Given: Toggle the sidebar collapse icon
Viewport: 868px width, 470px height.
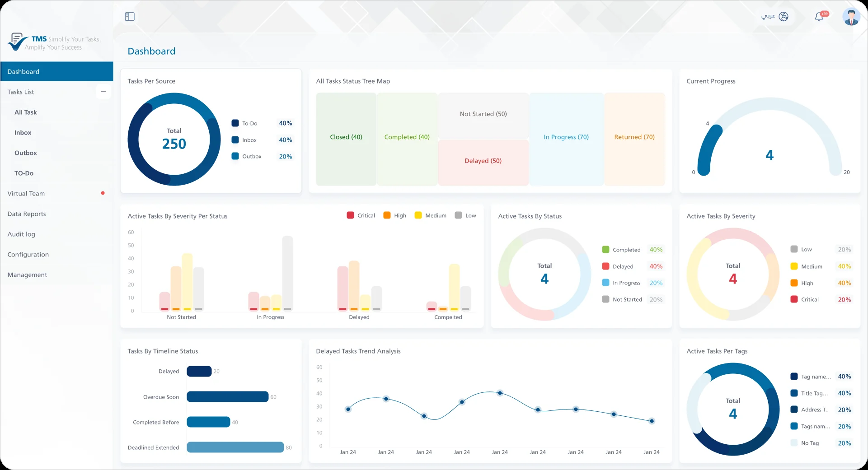Looking at the screenshot, I should tap(130, 17).
